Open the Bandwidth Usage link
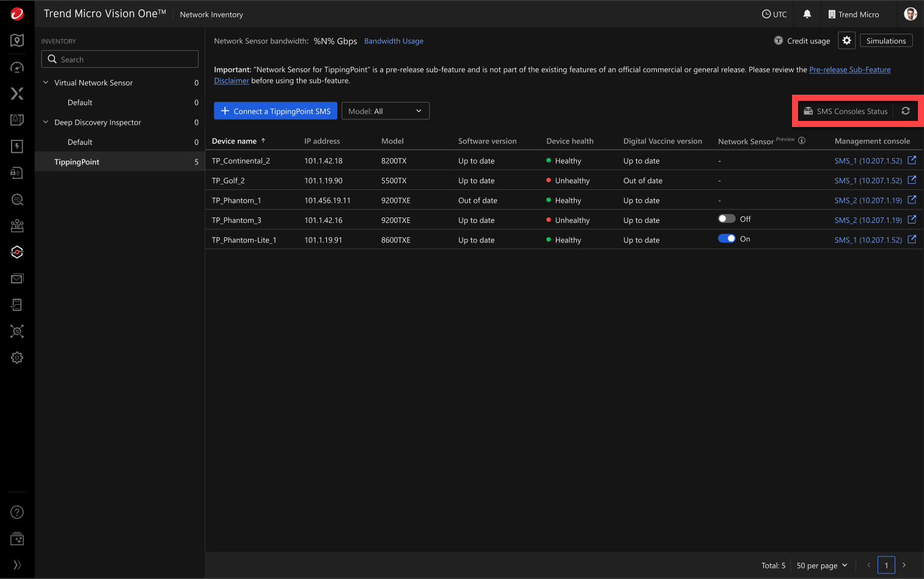This screenshot has height=579, width=924. click(x=394, y=41)
